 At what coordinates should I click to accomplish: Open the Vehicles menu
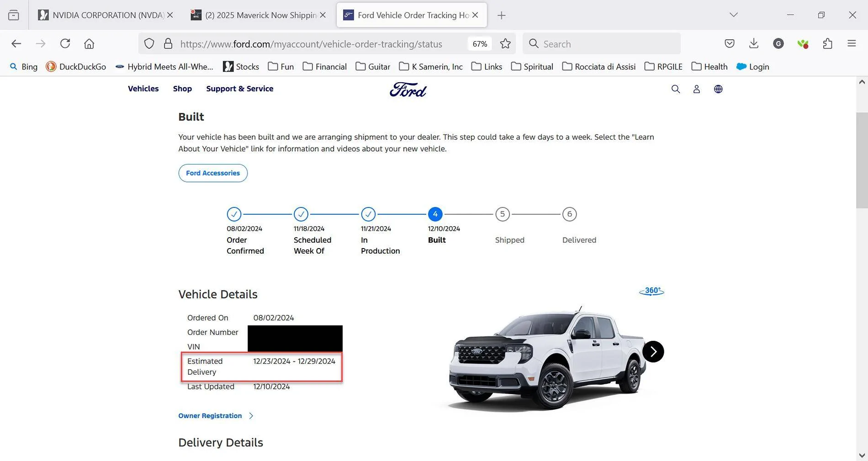click(x=143, y=89)
